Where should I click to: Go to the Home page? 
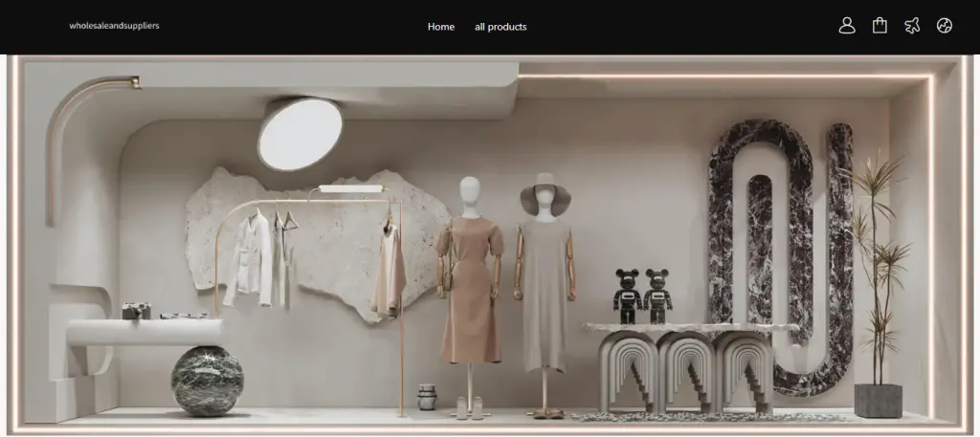coord(440,27)
